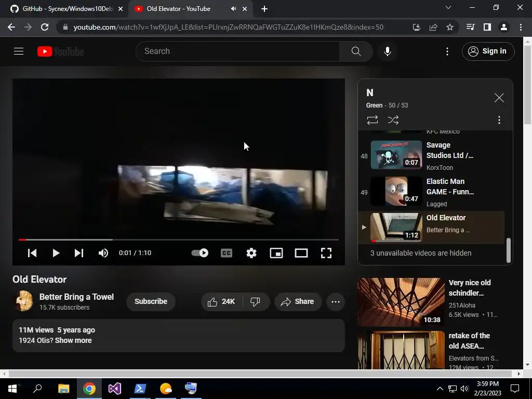Close the playlist panel
Screen dimensions: 532x399
coord(499,98)
